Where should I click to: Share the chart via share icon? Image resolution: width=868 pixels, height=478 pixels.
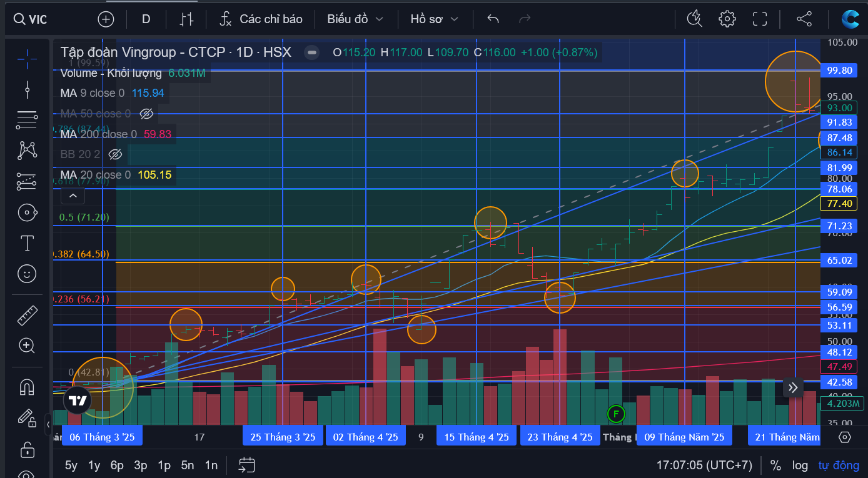[804, 19]
